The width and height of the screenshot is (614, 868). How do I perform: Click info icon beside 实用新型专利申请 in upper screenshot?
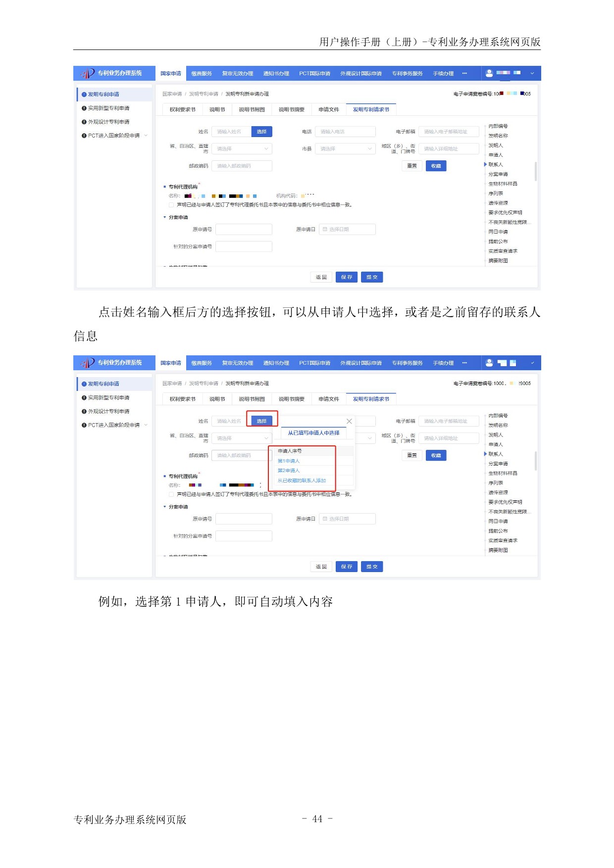click(84, 108)
